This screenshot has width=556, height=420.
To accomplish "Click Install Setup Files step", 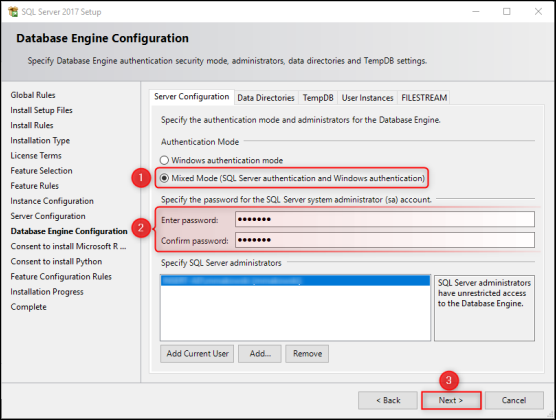I will pyautogui.click(x=41, y=110).
